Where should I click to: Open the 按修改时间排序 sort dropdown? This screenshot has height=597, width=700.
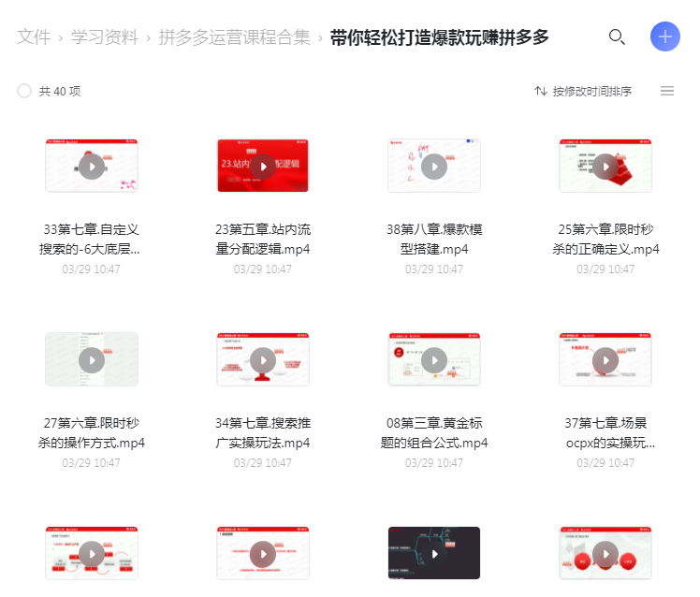(583, 91)
